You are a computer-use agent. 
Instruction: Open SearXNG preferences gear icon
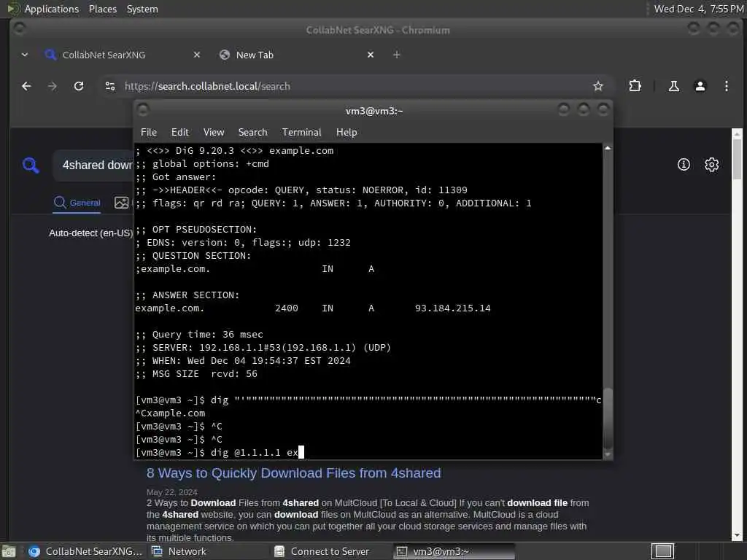[711, 165]
